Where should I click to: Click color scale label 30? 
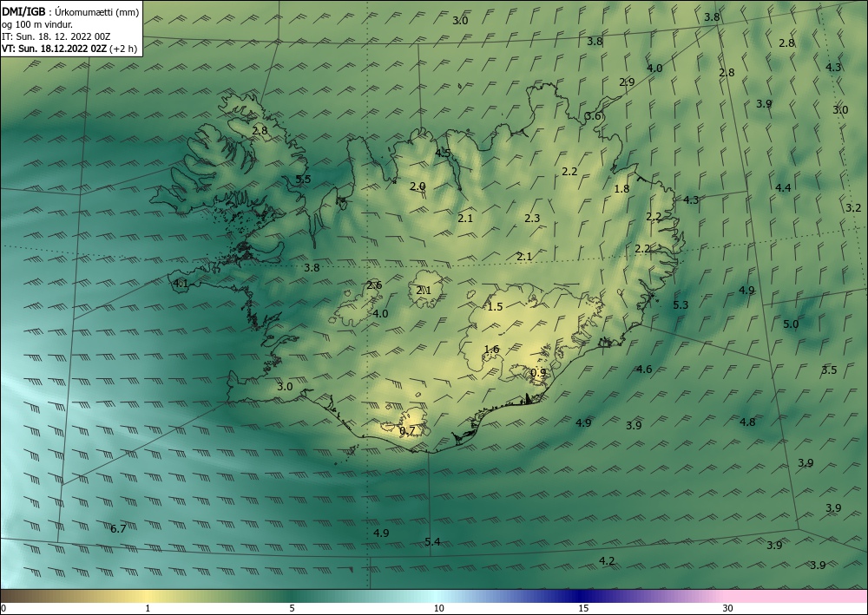pyautogui.click(x=728, y=609)
